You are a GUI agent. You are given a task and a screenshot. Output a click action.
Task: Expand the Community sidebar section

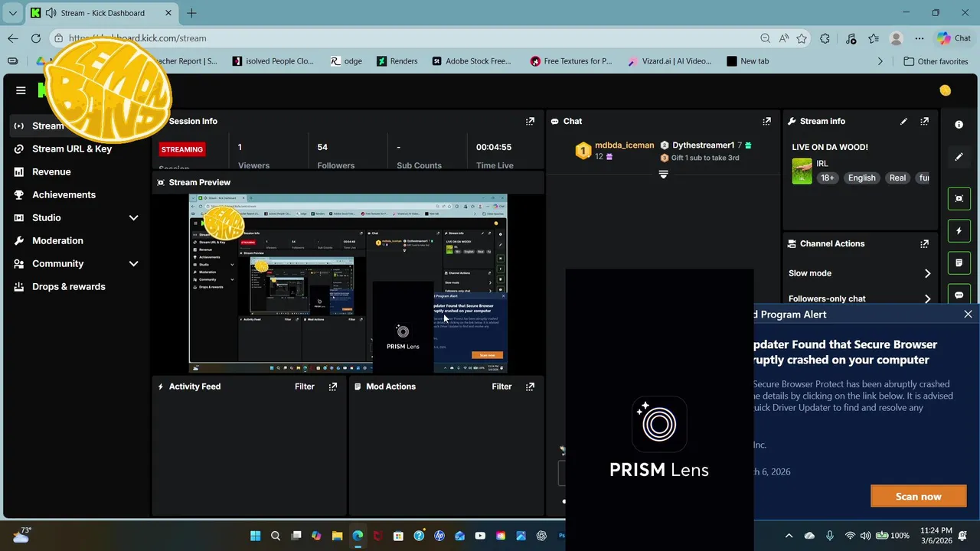pyautogui.click(x=133, y=264)
